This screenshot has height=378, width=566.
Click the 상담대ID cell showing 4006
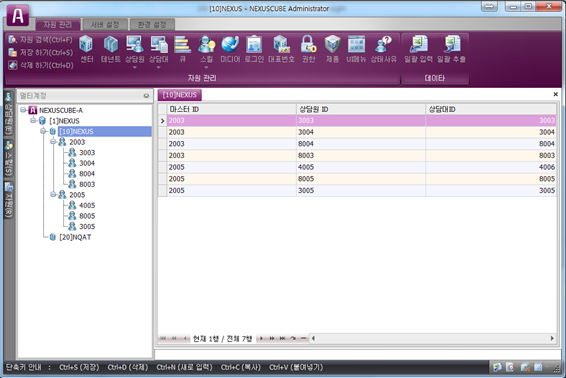pos(491,167)
